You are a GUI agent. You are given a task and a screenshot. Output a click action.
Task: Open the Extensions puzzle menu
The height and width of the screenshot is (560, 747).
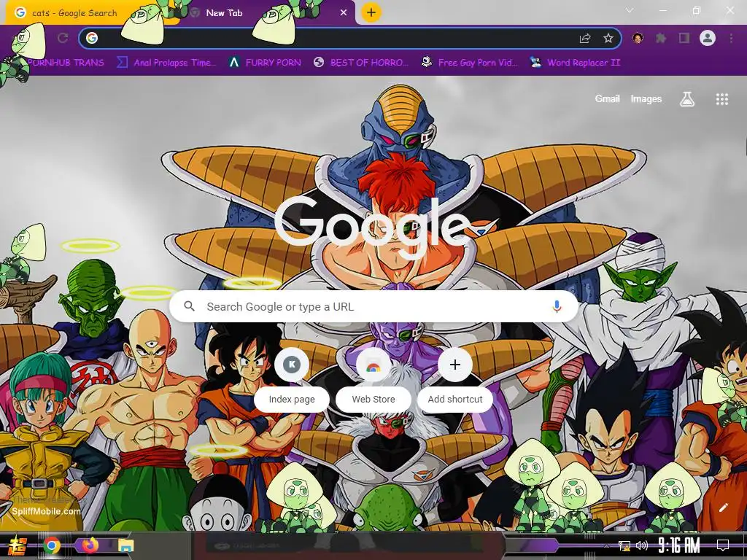coord(661,38)
